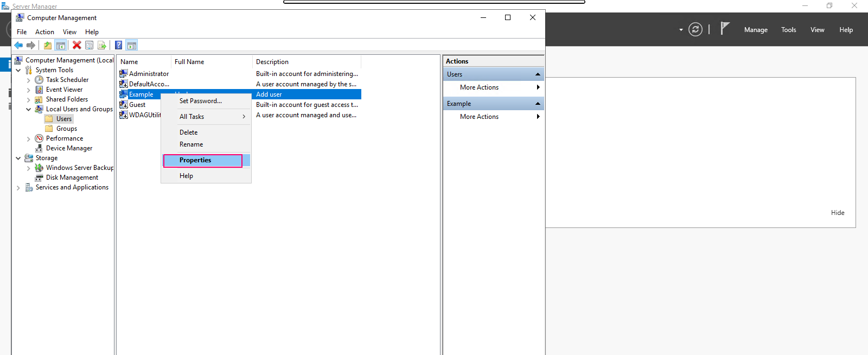
Task: Collapse the Example actions section
Action: click(x=538, y=104)
